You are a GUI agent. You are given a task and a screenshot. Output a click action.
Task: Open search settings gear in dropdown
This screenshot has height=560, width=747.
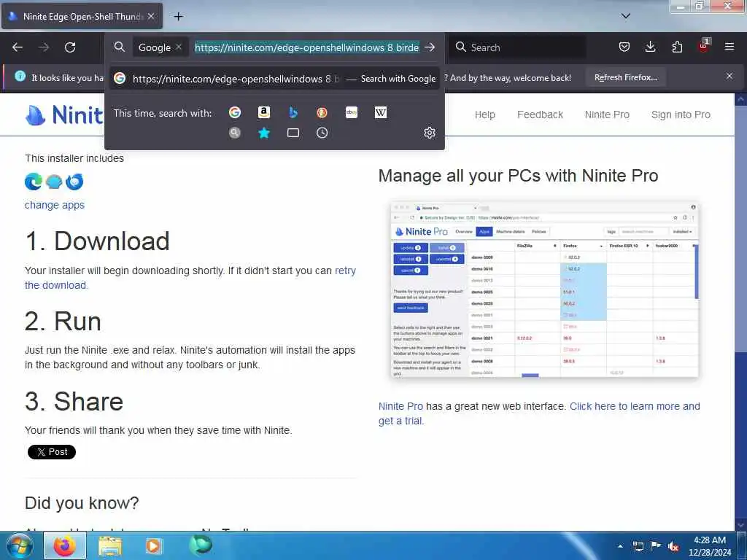pyautogui.click(x=430, y=133)
